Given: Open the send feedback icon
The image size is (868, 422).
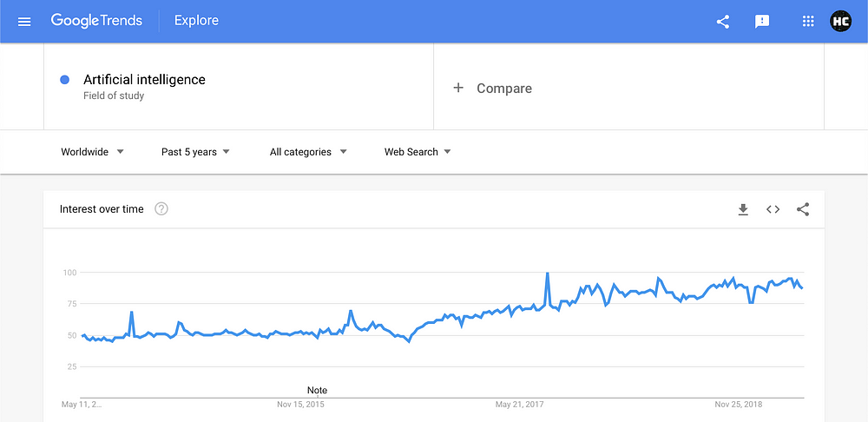Looking at the screenshot, I should point(762,22).
